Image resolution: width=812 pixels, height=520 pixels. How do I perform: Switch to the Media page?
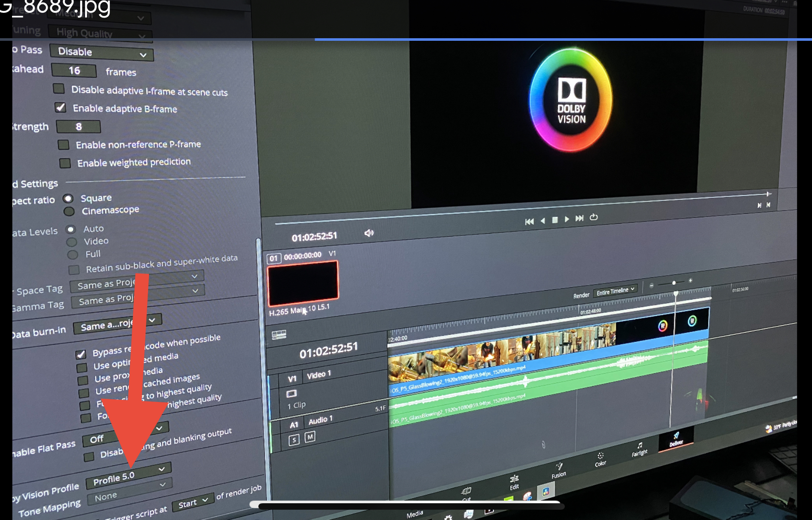tap(415, 514)
